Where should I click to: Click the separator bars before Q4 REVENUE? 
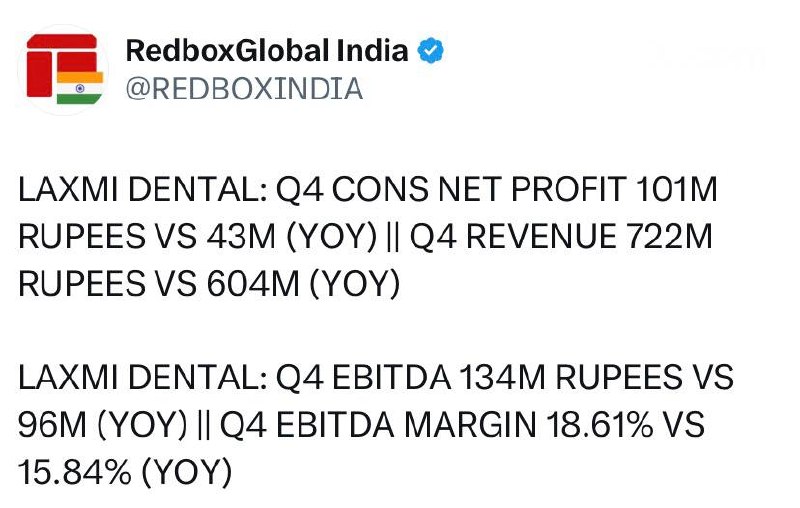[x=393, y=238]
